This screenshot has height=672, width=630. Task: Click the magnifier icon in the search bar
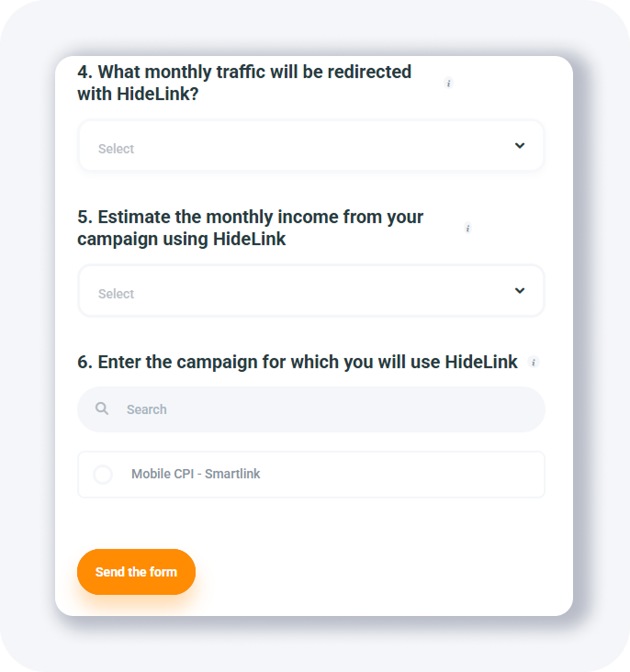coord(102,409)
